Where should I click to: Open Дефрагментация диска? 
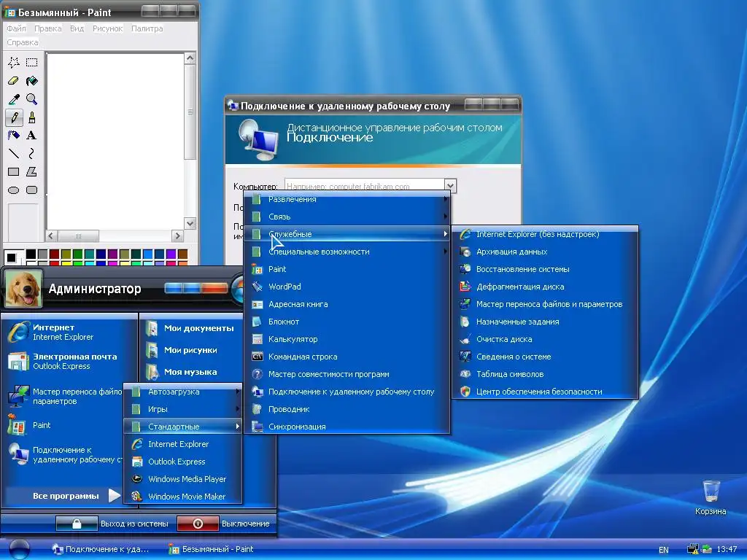544,287
